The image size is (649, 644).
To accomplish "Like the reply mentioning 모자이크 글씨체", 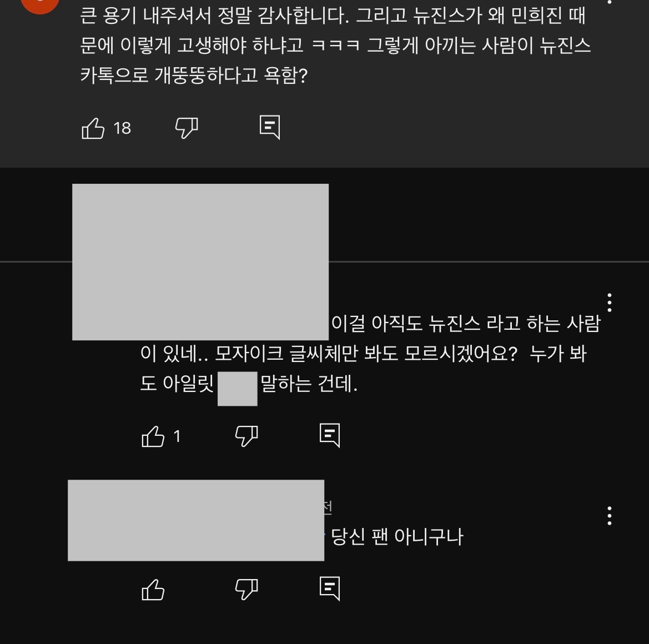I will tap(153, 436).
